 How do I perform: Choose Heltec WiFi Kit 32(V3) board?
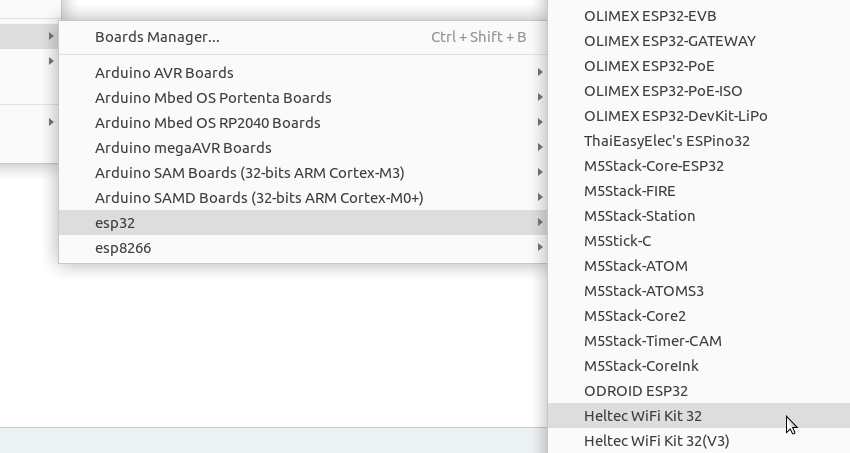point(699,441)
